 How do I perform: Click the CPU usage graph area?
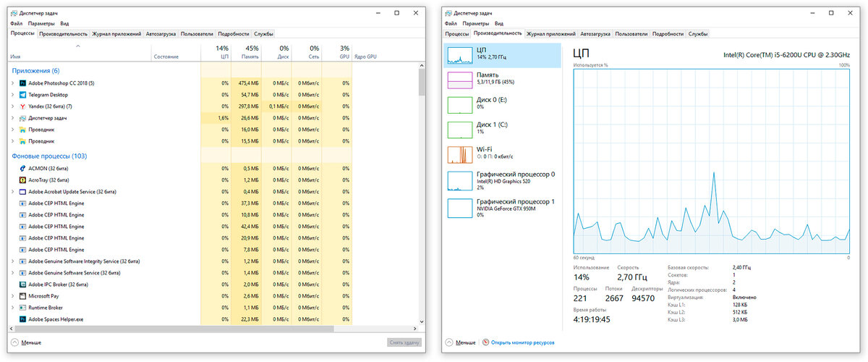711,161
